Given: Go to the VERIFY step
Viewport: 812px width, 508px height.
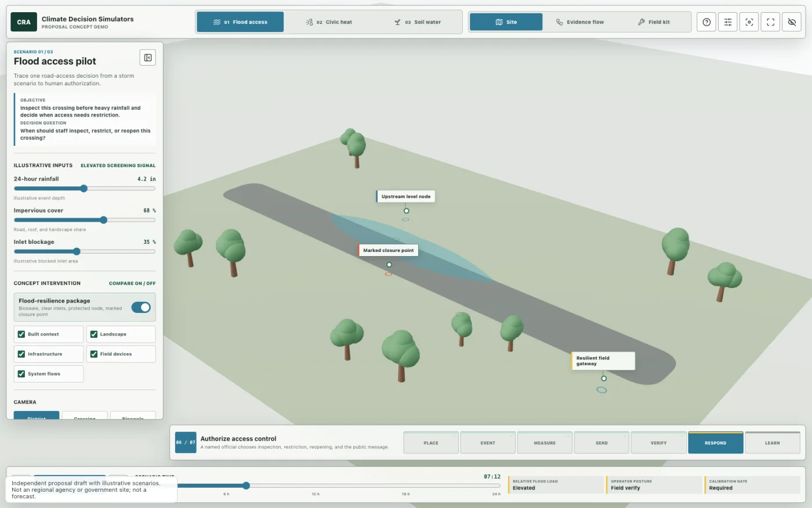Looking at the screenshot, I should [658, 442].
